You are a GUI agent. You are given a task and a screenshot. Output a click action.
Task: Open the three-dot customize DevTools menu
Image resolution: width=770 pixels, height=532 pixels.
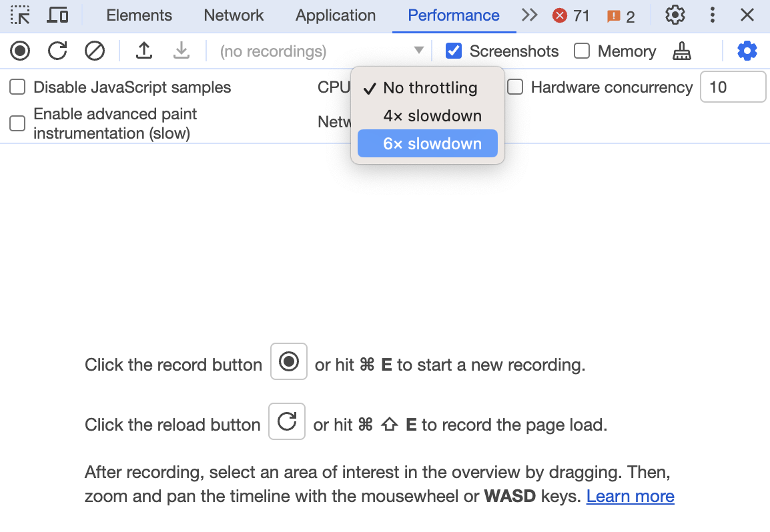point(712,15)
